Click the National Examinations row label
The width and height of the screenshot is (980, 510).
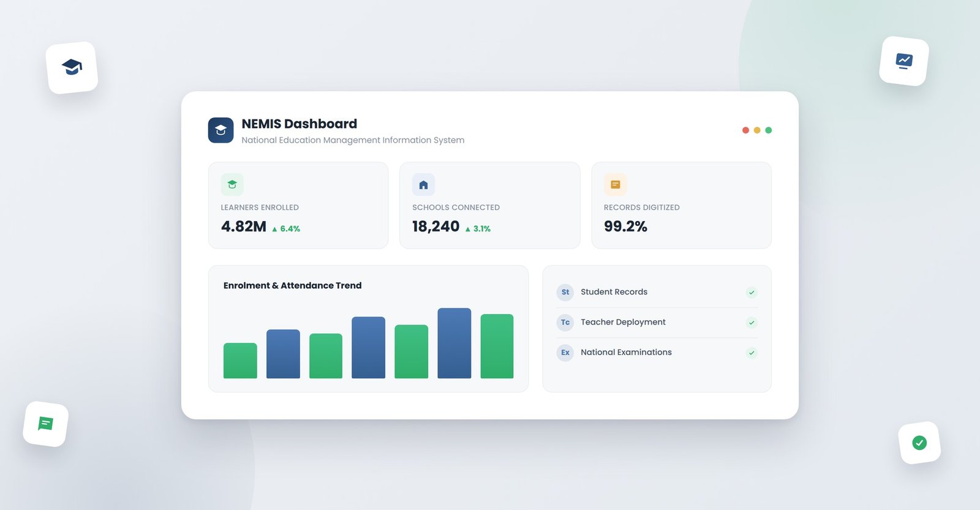coord(626,352)
